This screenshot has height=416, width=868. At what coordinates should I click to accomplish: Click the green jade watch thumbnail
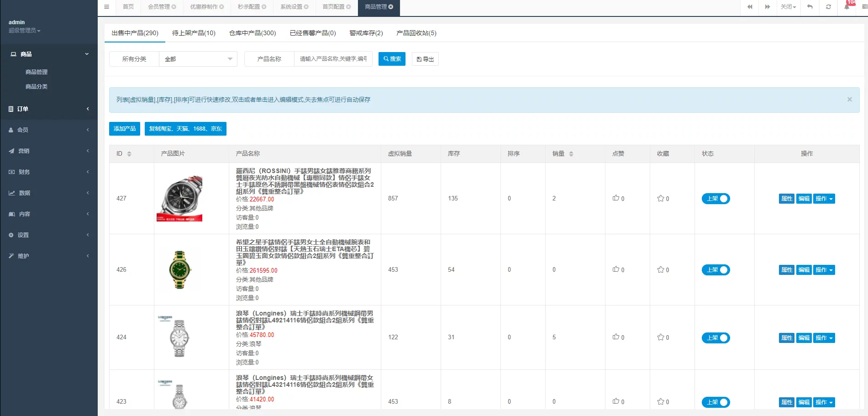click(180, 269)
